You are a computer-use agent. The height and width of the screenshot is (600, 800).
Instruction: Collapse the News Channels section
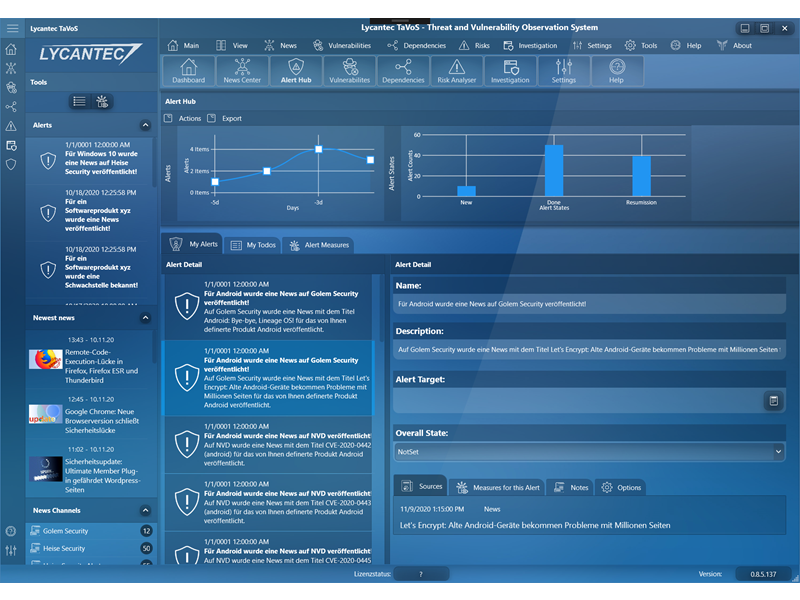pos(145,510)
